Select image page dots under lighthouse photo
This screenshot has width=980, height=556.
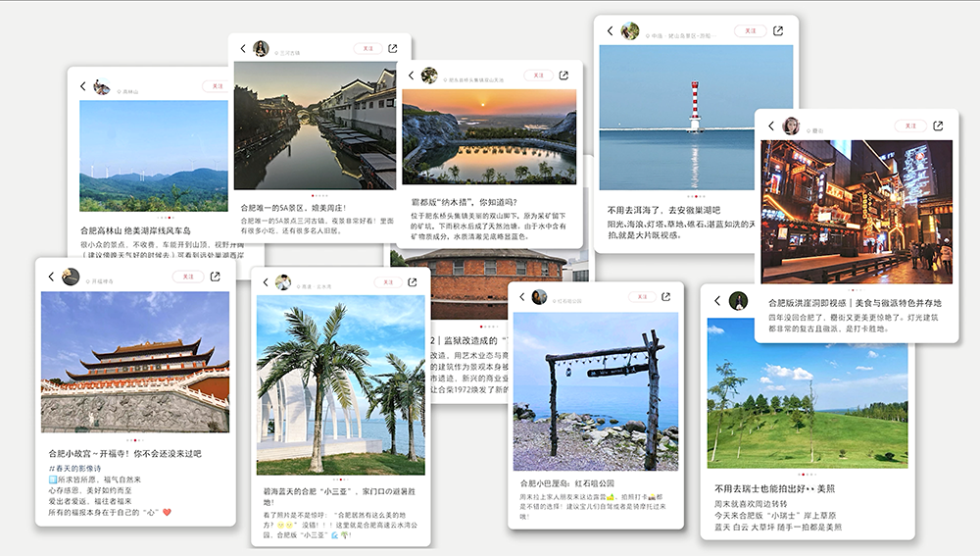pos(696,196)
